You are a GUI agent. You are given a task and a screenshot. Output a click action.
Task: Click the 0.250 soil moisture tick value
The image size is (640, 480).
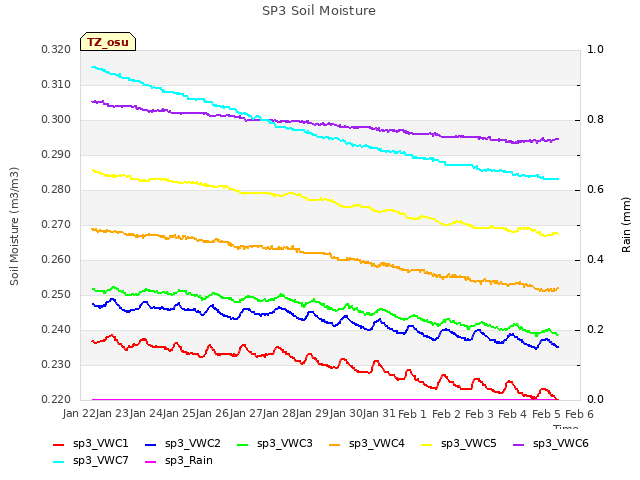[56, 294]
